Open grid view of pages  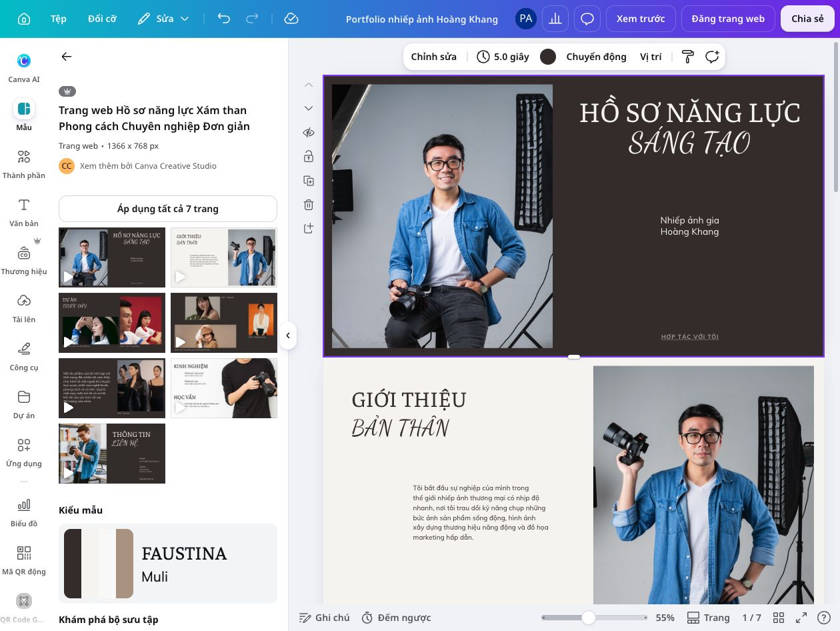click(778, 618)
